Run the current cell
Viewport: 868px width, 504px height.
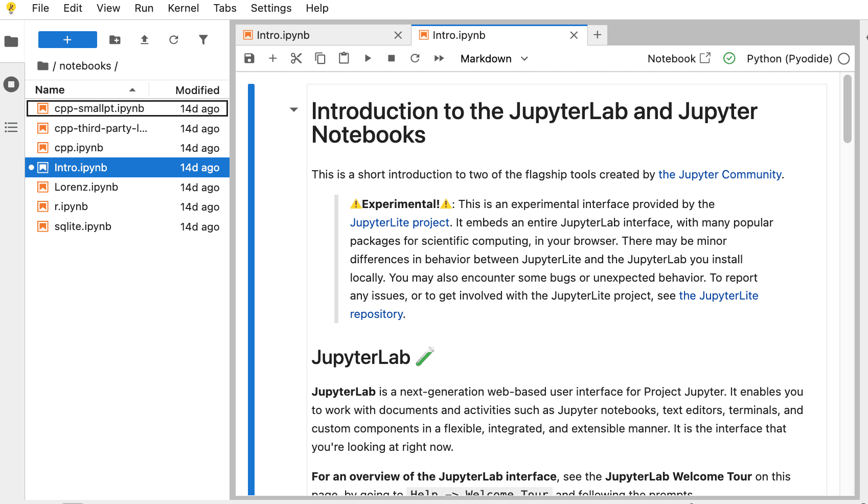(368, 58)
